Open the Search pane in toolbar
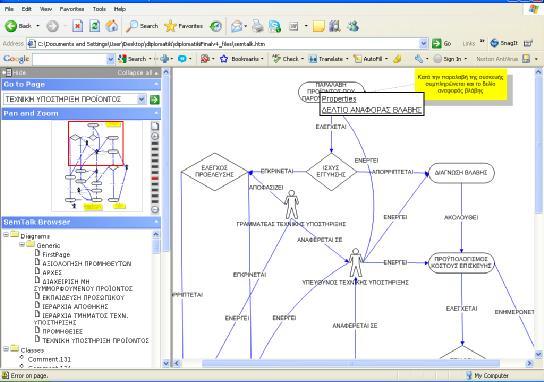The height and width of the screenshot is (382, 544). point(142,26)
